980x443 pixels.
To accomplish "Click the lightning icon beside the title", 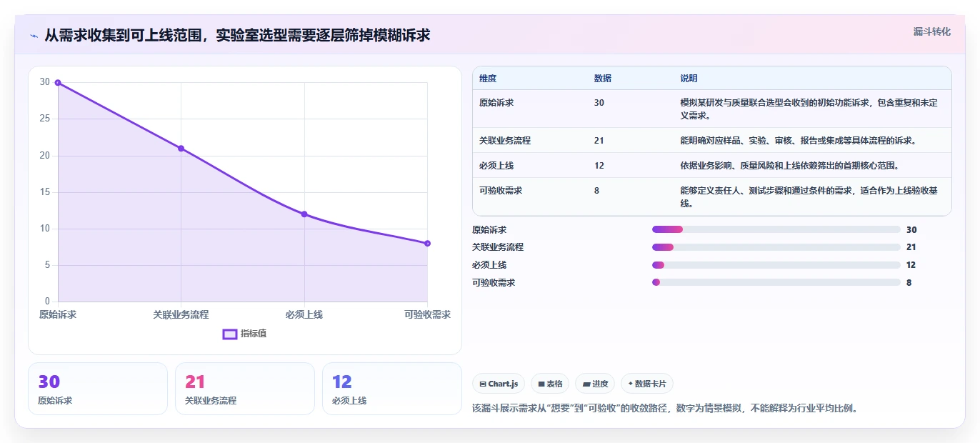I will pyautogui.click(x=34, y=35).
